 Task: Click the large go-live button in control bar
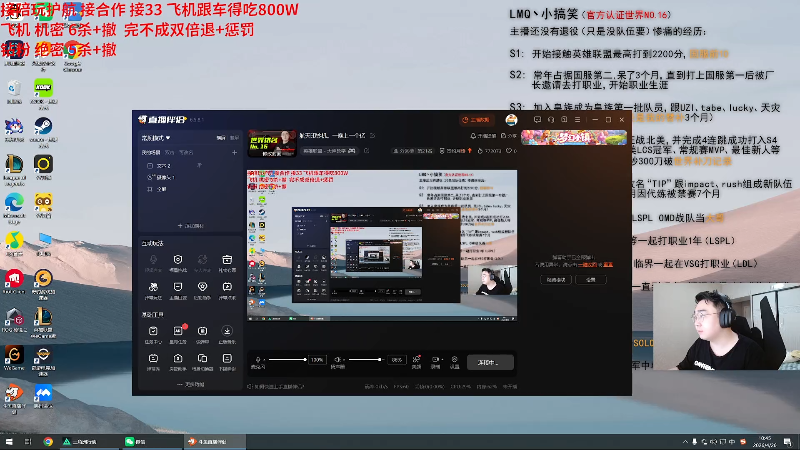point(490,362)
